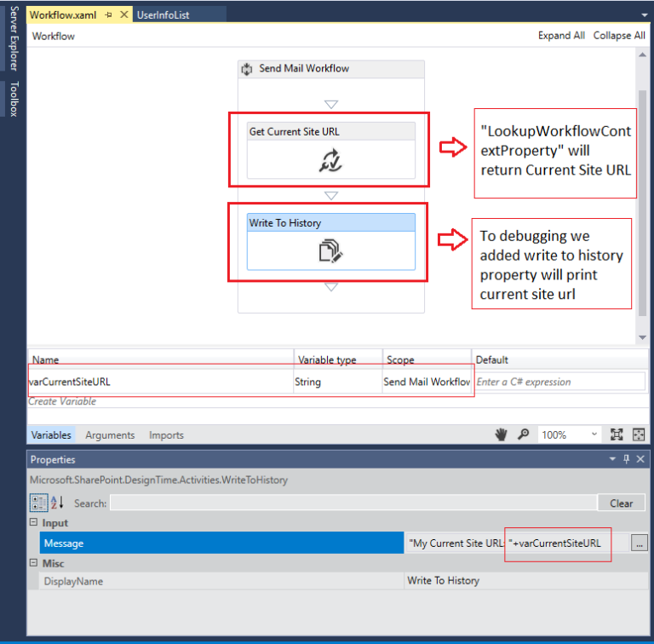The height and width of the screenshot is (644, 654).
Task: Click the Clear search button
Action: (622, 503)
